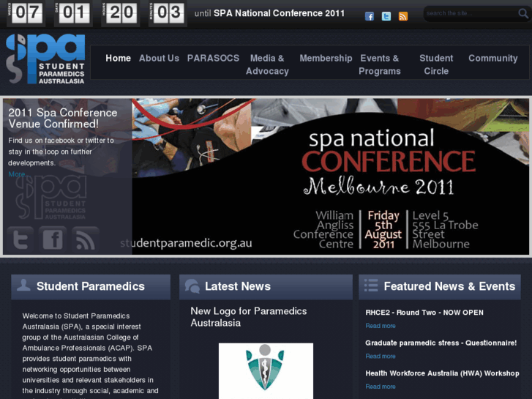Viewport: 532px width, 399px height.
Task: Open the Media & Advocacy menu
Action: (x=267, y=64)
